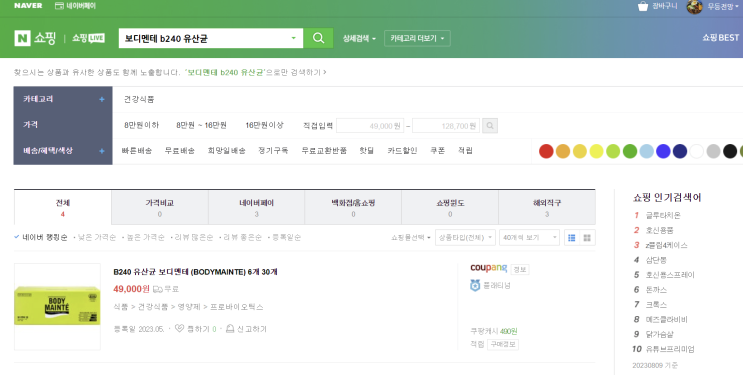Click the 정보 button beside coupang
Screen dimensions: 743x375
click(x=520, y=269)
